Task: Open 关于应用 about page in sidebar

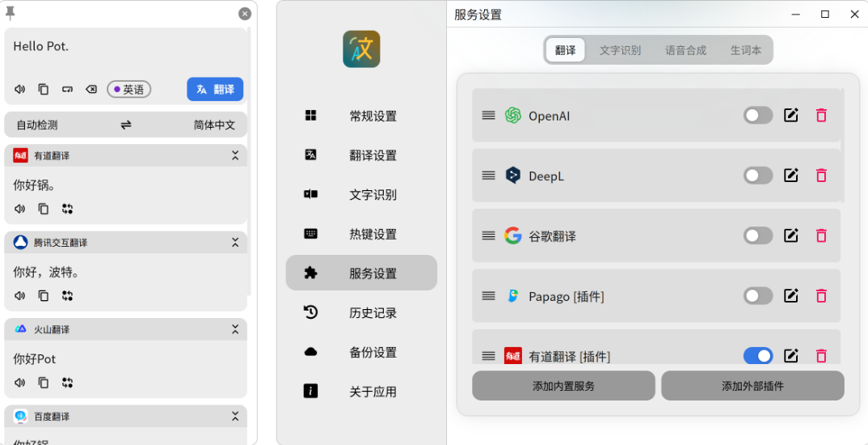Action: pos(361,392)
